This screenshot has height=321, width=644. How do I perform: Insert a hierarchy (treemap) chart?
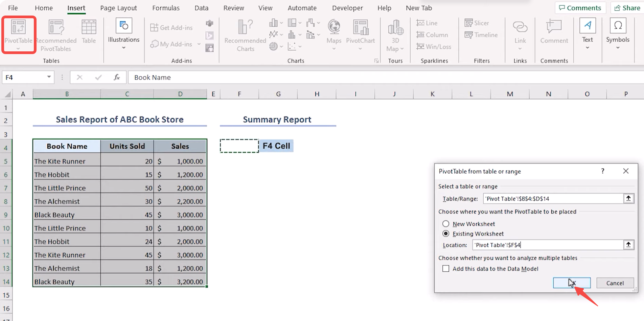pos(294,23)
